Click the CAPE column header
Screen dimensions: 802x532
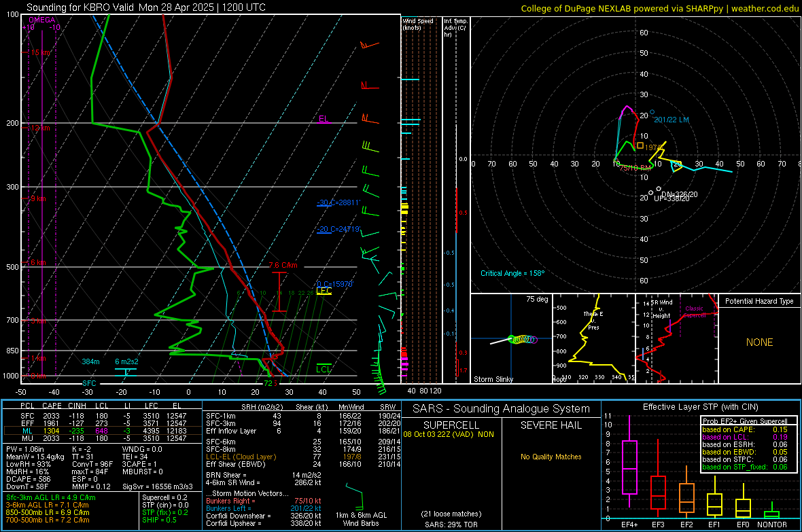point(52,406)
